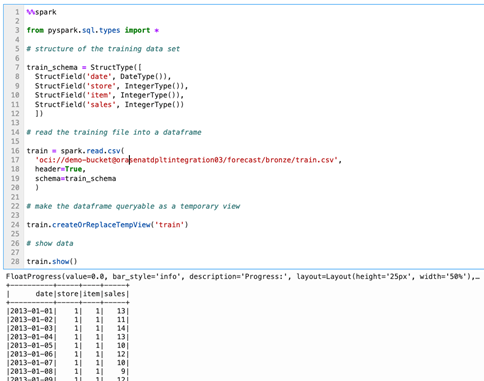Image resolution: width=484 pixels, height=381 pixels.
Task: Click the comment 'structure of the training data set'
Action: coord(103,49)
